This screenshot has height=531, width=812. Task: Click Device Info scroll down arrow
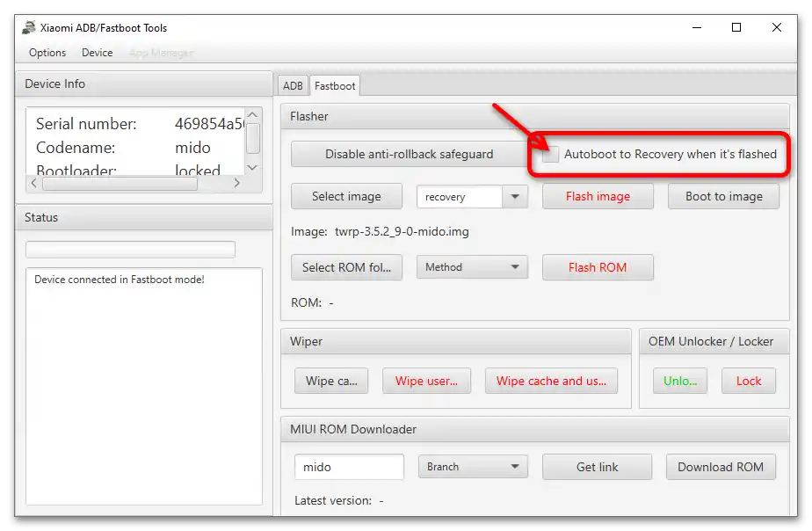point(253,167)
